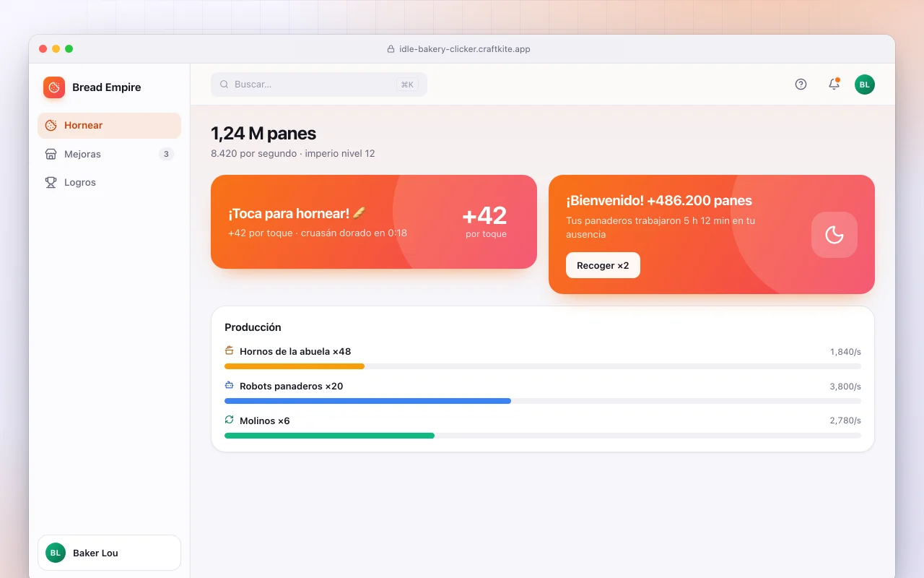Click the refresh icon beside Molinos
This screenshot has width=924, height=578.
pyautogui.click(x=230, y=420)
